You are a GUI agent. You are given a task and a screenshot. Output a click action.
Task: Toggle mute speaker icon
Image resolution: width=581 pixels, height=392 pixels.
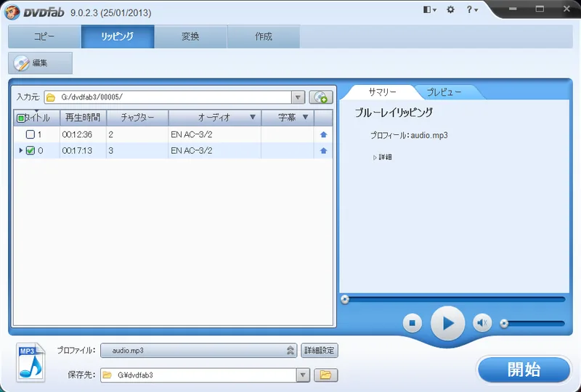(482, 323)
